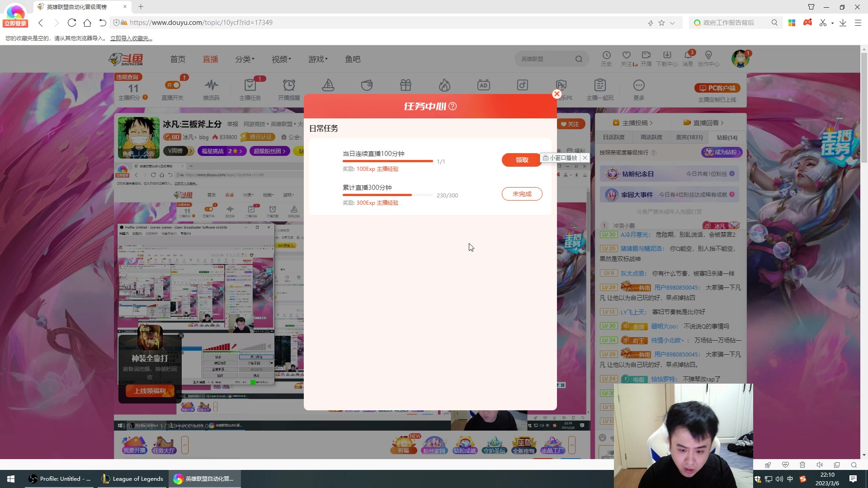This screenshot has width=868, height=488.
Task: Open the 历史 history clock icon
Action: point(606,55)
